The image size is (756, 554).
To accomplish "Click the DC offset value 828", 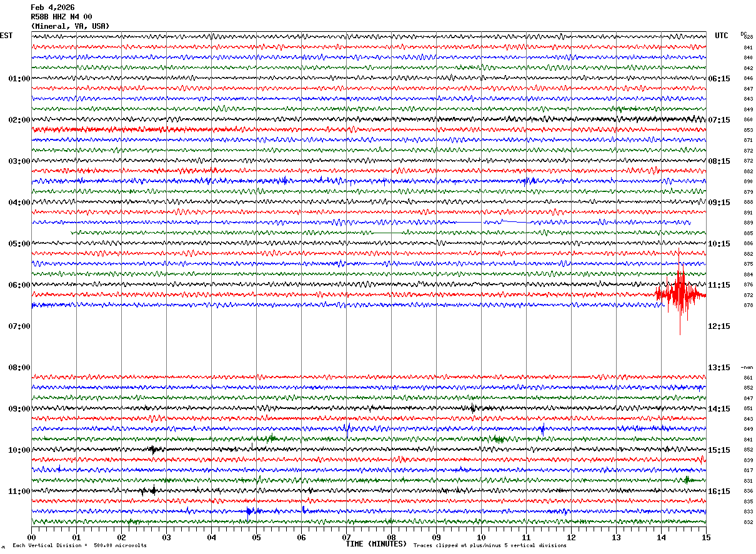I will click(x=749, y=38).
